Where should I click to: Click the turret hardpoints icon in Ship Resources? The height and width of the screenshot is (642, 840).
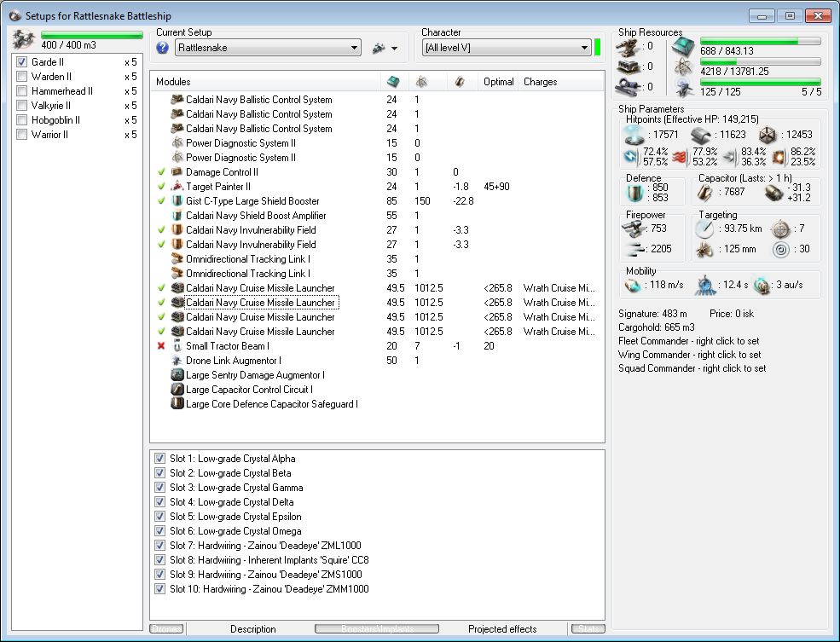(x=627, y=47)
